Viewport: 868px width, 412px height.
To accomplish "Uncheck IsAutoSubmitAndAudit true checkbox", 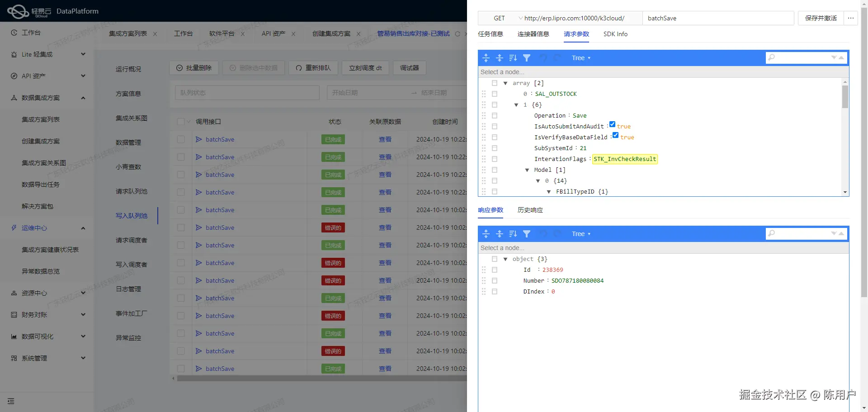I will pos(613,124).
